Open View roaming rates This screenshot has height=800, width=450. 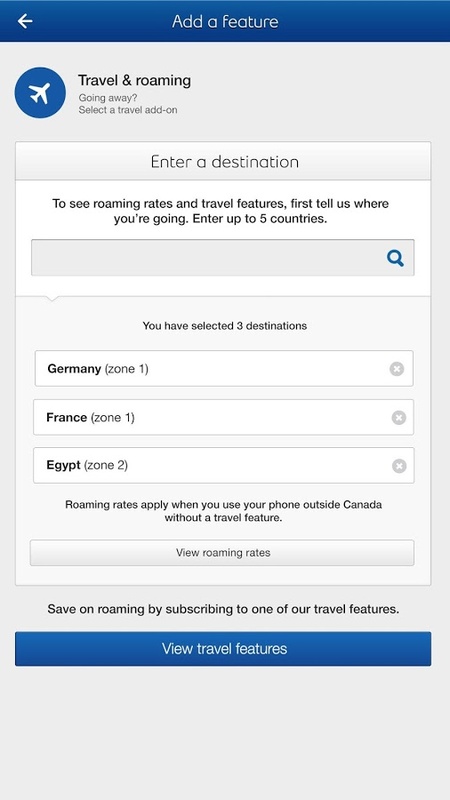pyautogui.click(x=222, y=553)
